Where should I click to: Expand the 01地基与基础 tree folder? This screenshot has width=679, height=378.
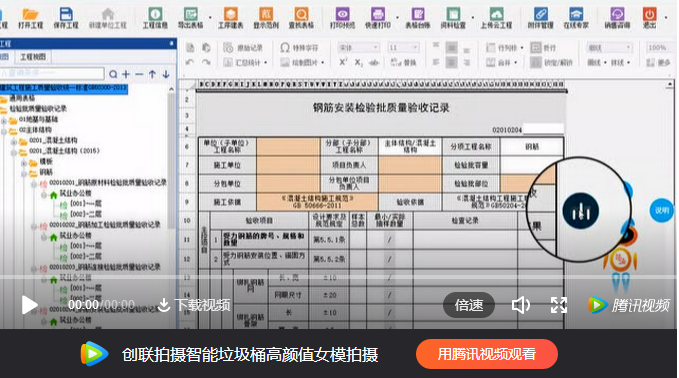click(x=5, y=120)
